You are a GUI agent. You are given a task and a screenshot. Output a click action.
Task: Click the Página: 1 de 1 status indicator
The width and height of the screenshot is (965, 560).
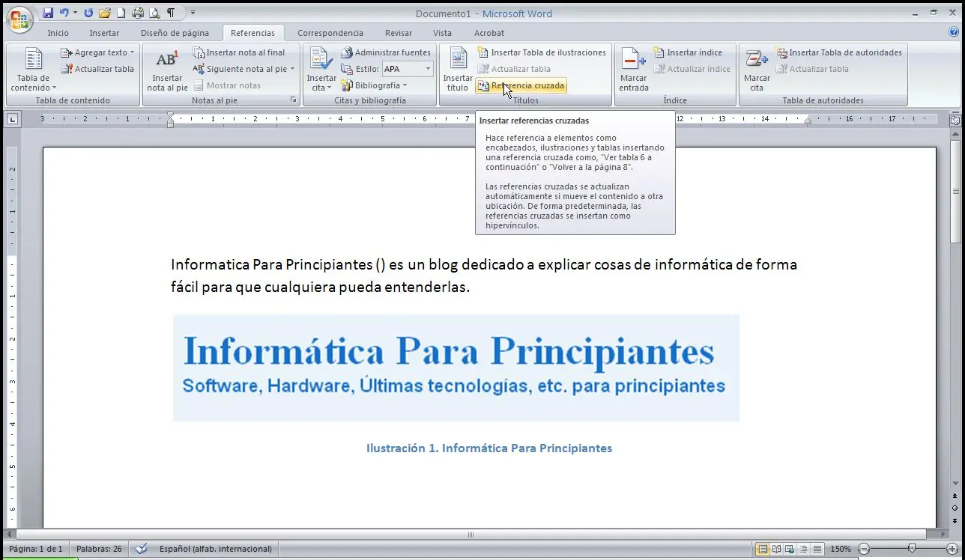coord(36,549)
